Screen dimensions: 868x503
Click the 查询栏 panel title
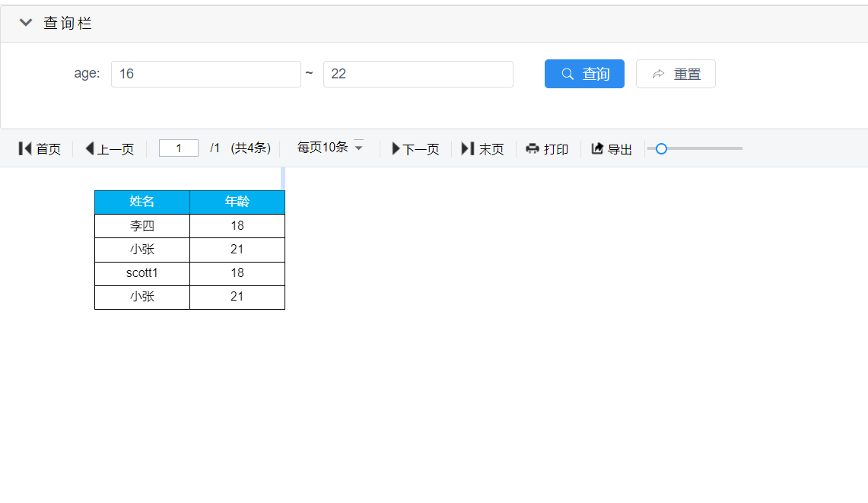pyautogui.click(x=68, y=23)
